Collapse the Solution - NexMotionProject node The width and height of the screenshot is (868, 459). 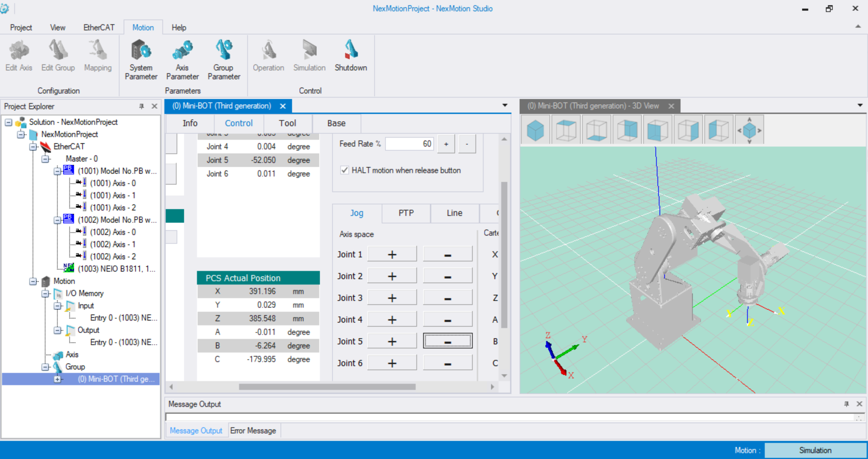(x=8, y=122)
